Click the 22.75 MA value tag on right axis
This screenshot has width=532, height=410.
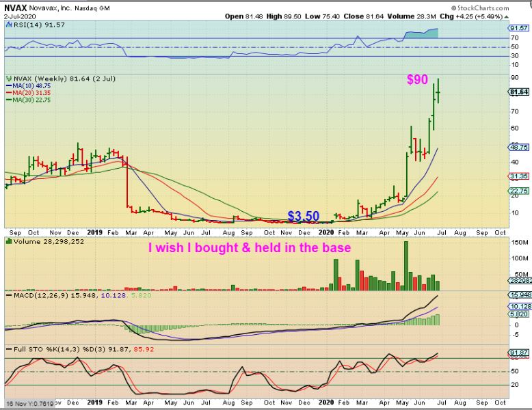[519, 191]
